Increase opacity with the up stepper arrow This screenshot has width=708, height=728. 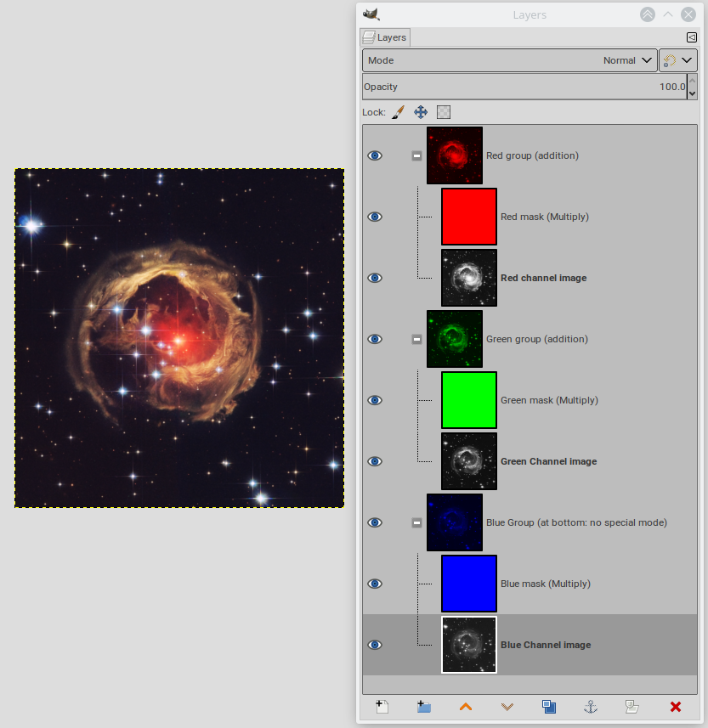pos(692,81)
